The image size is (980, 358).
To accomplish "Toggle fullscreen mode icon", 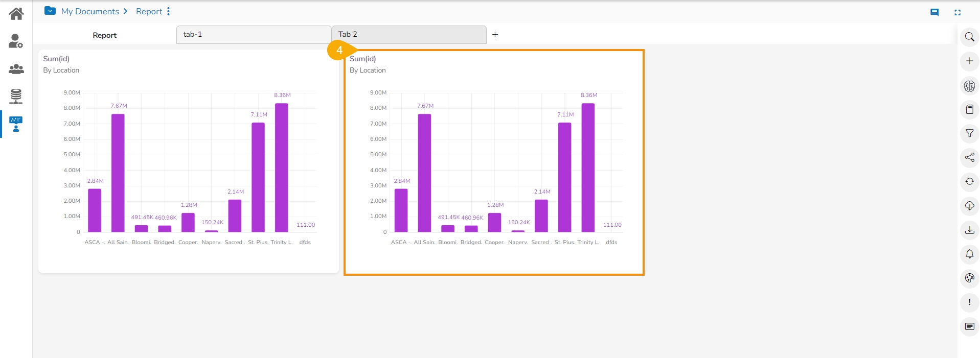I will (958, 12).
